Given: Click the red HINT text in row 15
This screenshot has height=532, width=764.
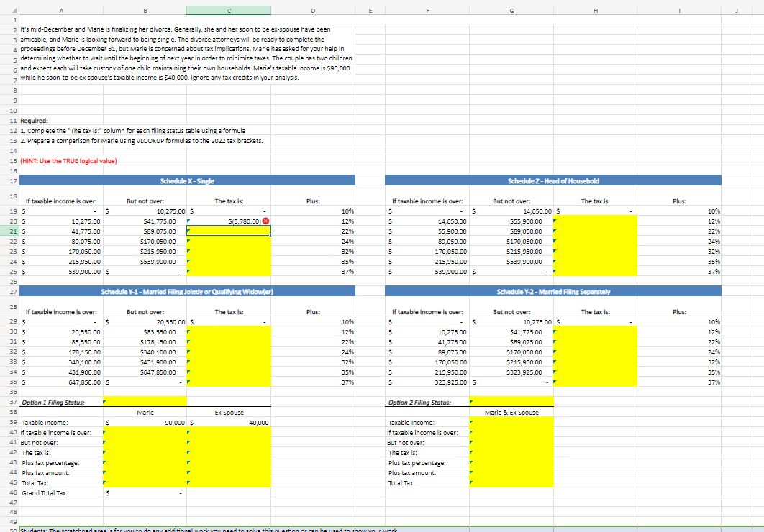Looking at the screenshot, I should [68, 161].
